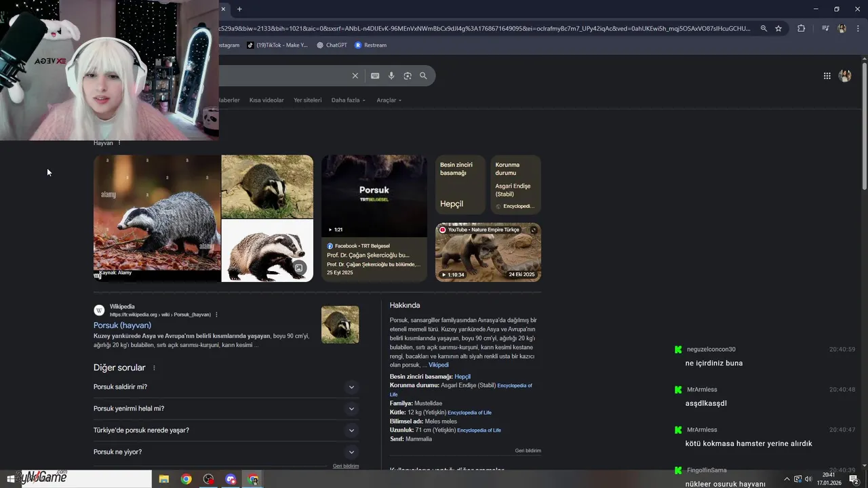Open the Chrome profile avatar in toolbar
868x488 pixels.
[x=842, y=28]
